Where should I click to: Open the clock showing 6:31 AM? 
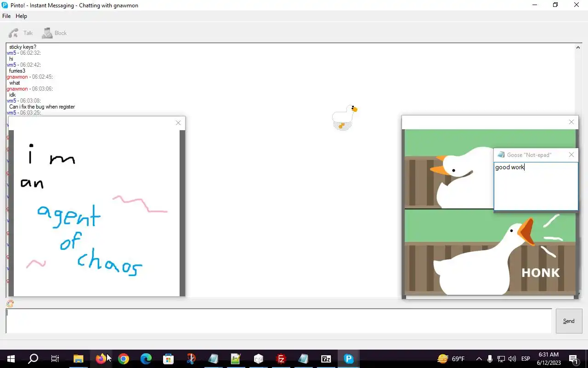pos(548,359)
